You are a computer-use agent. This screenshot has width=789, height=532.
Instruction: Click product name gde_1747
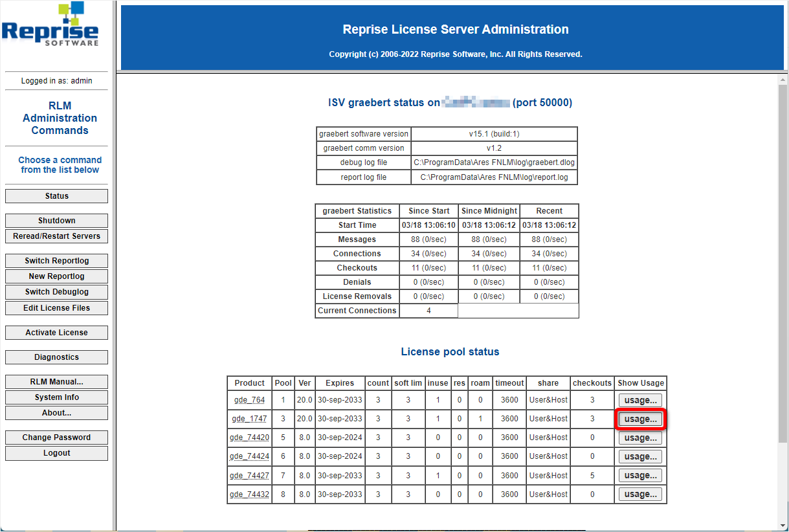pos(250,419)
